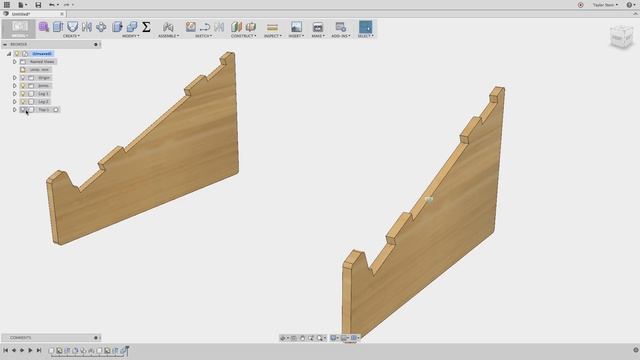This screenshot has height=360, width=640.
Task: Redo the last action
Action: pyautogui.click(x=66, y=5)
